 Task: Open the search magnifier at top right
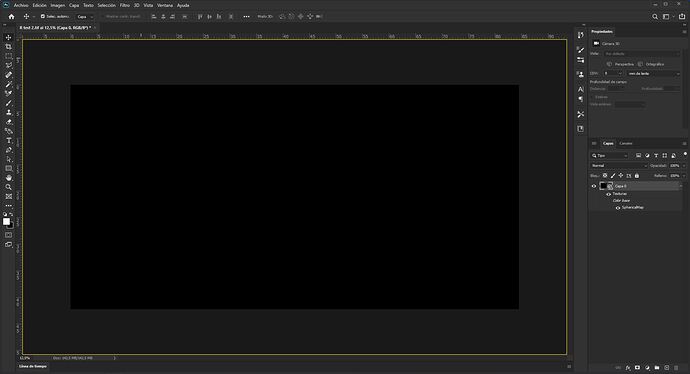pyautogui.click(x=655, y=17)
